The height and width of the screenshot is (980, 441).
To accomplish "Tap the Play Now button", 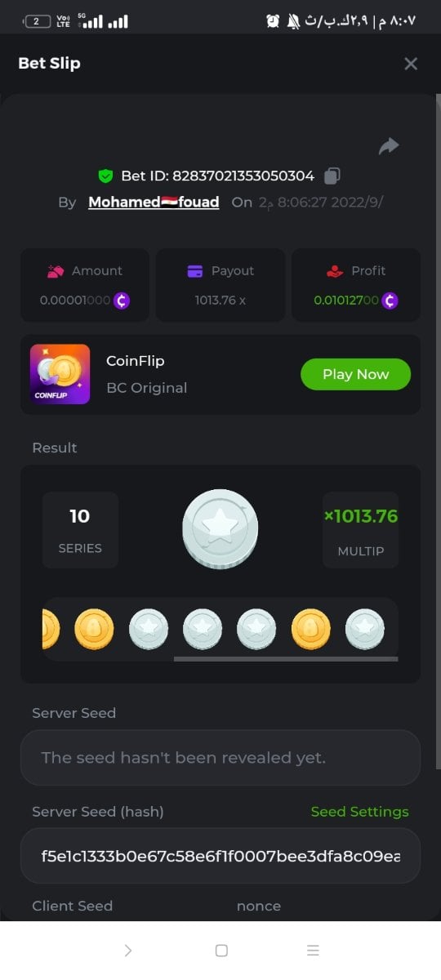I will point(355,374).
